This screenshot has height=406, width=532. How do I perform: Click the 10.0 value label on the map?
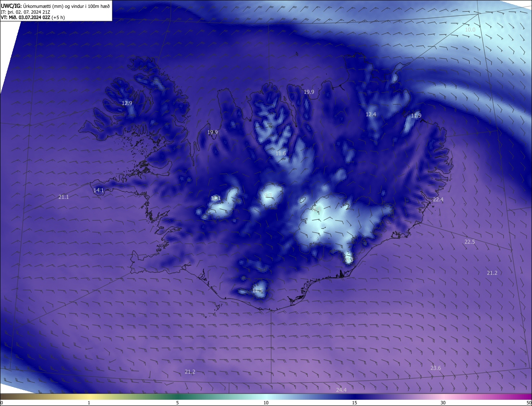pyautogui.click(x=470, y=30)
